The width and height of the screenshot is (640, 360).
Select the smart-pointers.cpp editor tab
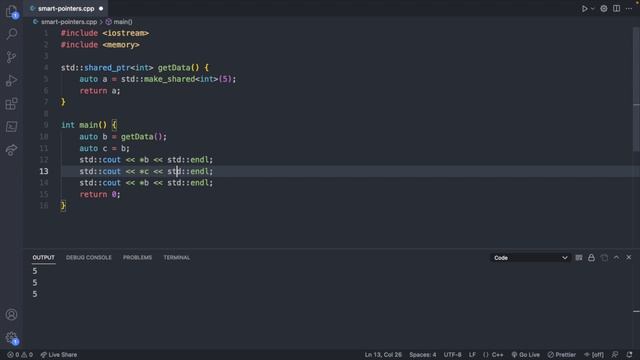[x=67, y=9]
